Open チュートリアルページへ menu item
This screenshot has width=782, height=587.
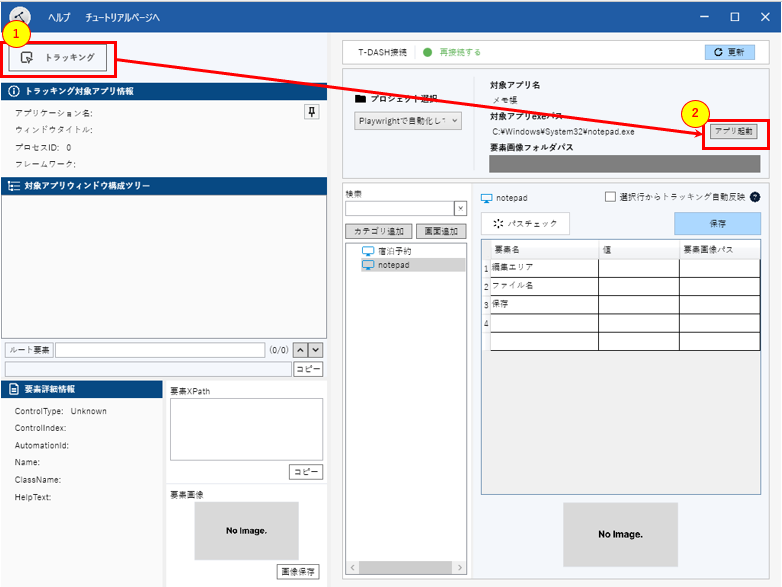click(x=122, y=17)
